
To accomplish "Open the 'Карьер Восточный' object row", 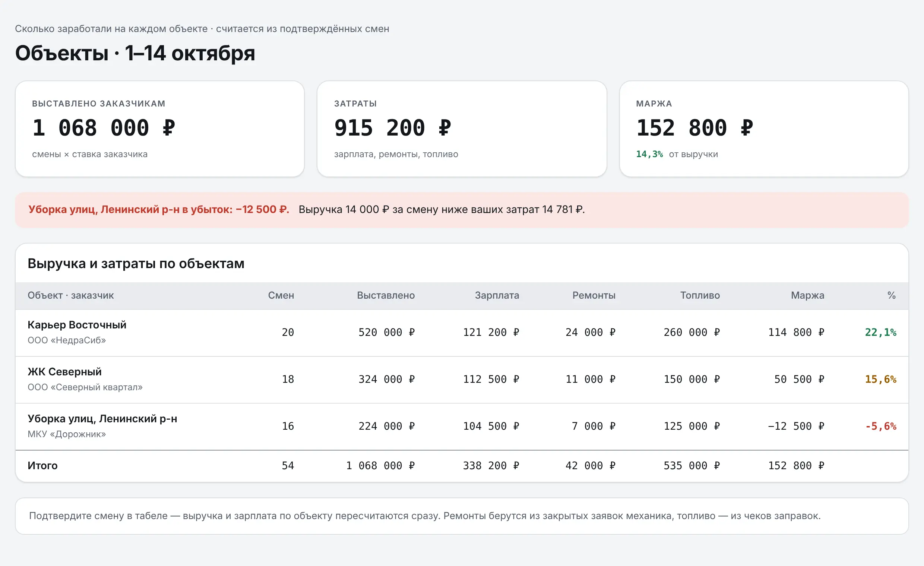I will (x=462, y=333).
